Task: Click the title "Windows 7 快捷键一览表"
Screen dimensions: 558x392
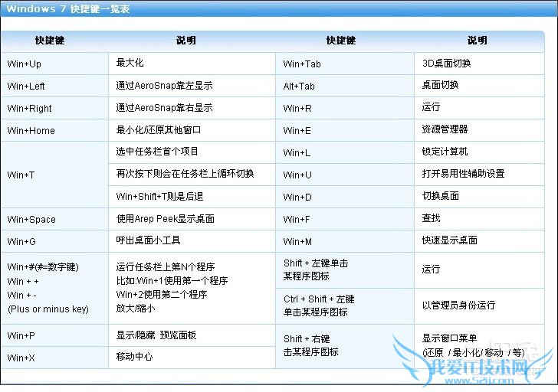Action: 68,8
